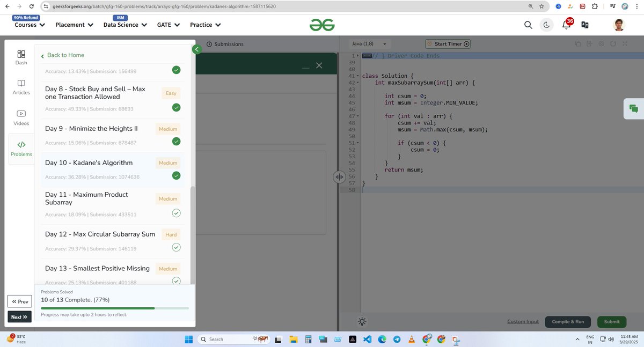Reload the page in Chrome

(32, 6)
